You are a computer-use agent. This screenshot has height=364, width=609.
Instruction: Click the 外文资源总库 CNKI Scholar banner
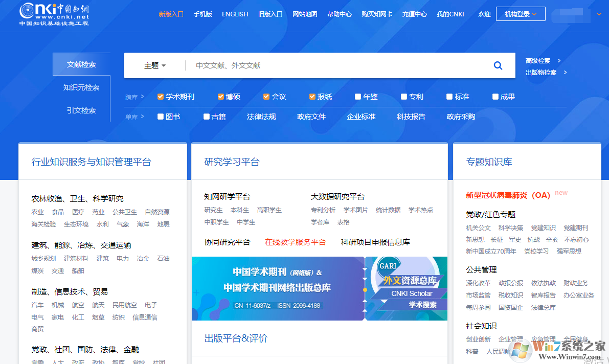pos(407,288)
